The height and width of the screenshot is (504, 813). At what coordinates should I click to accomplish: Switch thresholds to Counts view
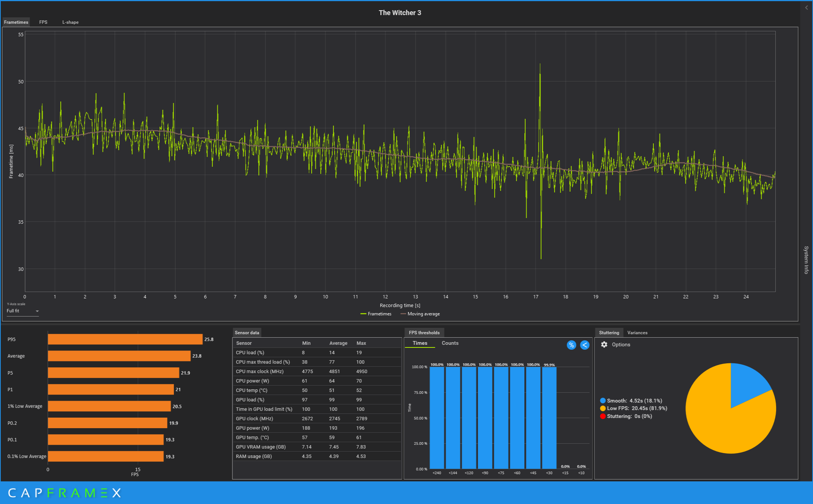(450, 343)
